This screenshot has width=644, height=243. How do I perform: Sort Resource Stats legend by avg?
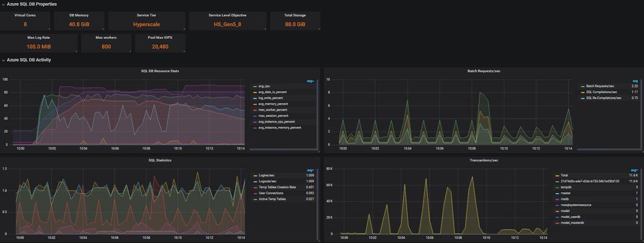310,81
